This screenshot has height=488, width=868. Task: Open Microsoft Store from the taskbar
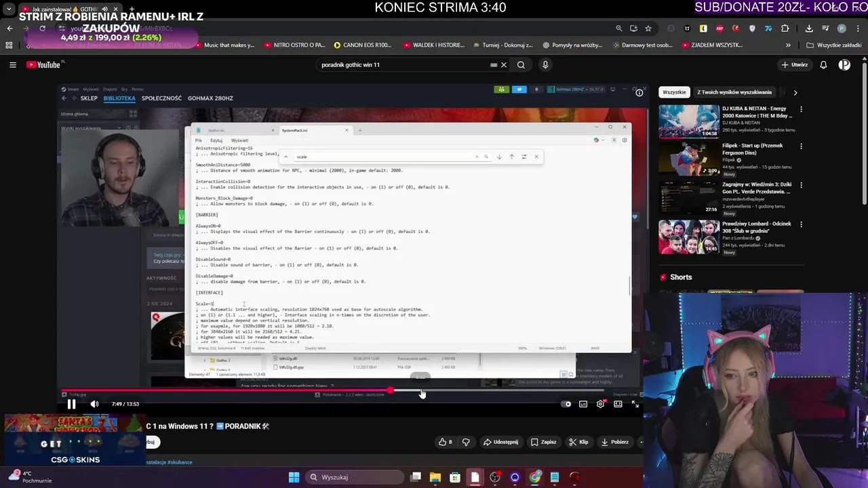[455, 477]
